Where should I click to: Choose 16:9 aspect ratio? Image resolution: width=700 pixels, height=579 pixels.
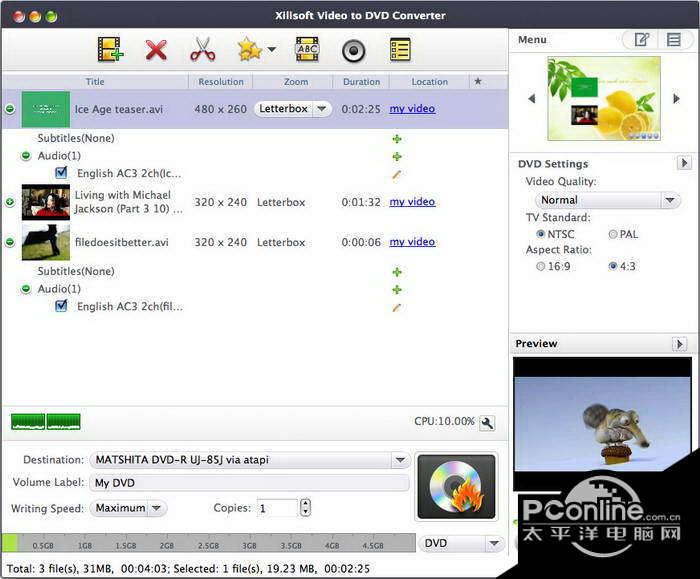coord(553,266)
